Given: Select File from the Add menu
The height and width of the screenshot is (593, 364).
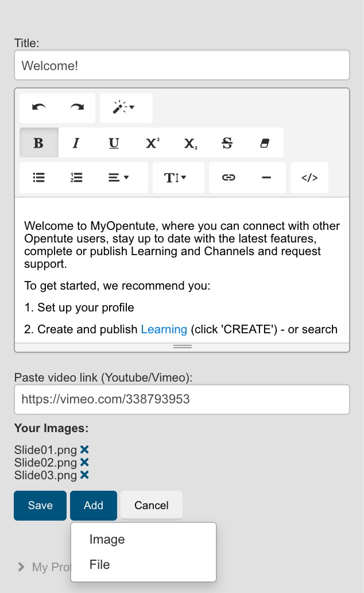Looking at the screenshot, I should [99, 565].
